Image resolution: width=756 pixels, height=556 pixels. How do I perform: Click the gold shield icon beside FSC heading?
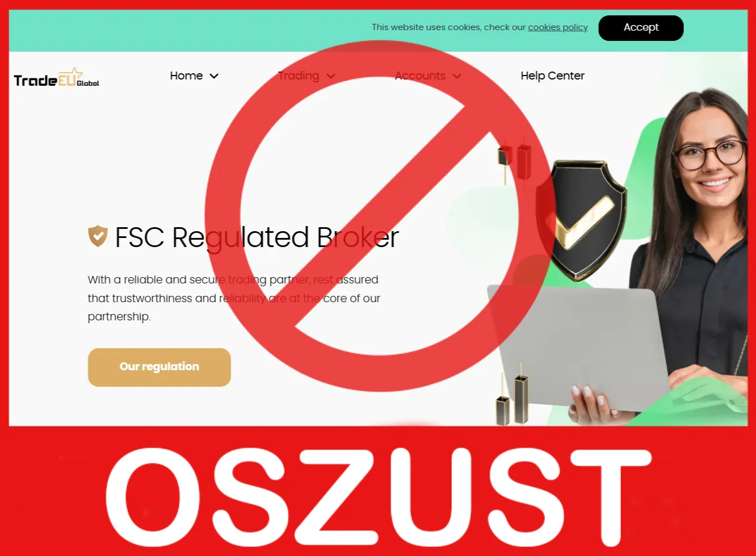(98, 236)
